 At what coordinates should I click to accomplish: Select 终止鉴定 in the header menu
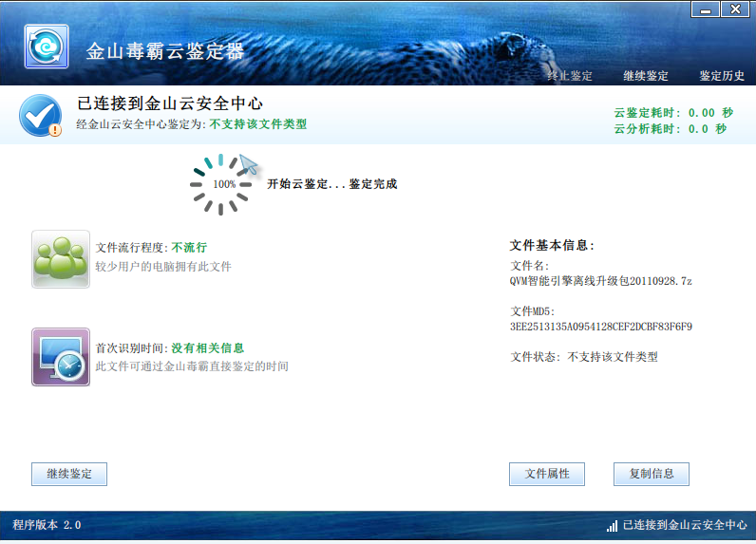(570, 76)
